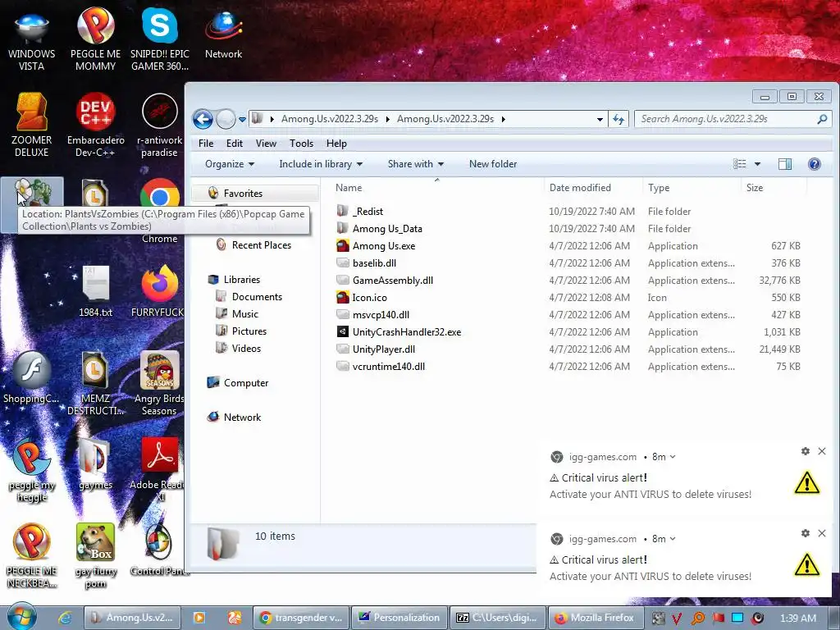Click the New folder button
Screen dimensions: 840x630
pyautogui.click(x=493, y=164)
